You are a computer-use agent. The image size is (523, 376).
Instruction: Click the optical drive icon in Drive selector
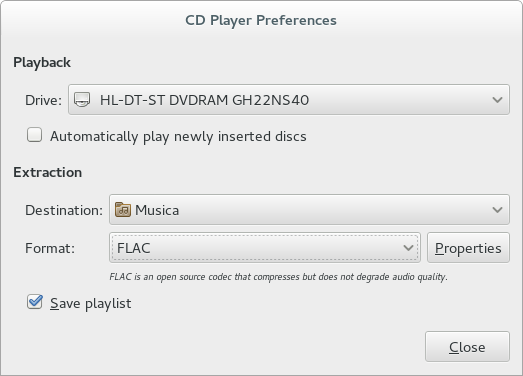coord(82,99)
